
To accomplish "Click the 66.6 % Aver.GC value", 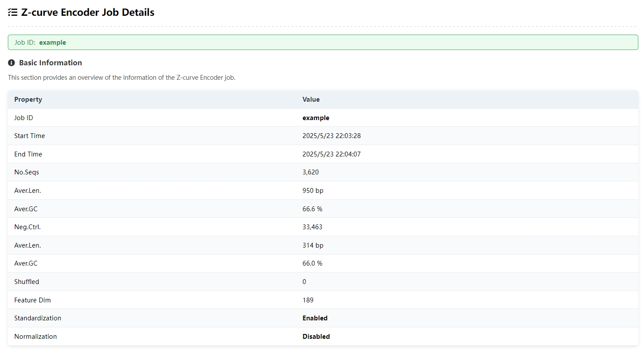I will (312, 209).
